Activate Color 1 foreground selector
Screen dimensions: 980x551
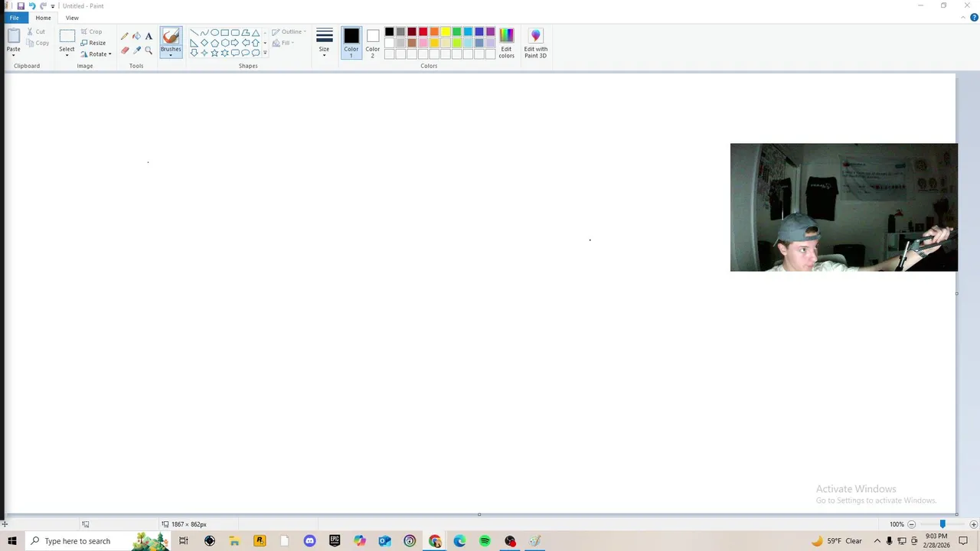(x=351, y=44)
